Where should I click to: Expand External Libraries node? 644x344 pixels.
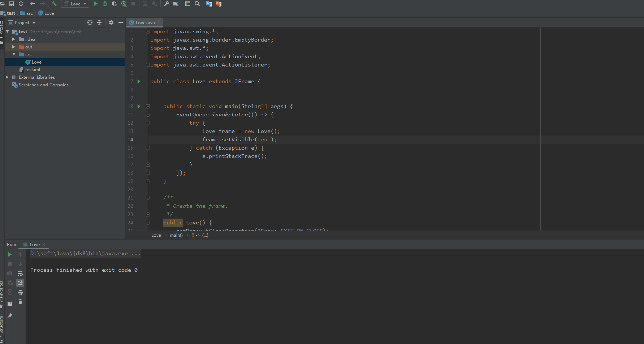pos(7,77)
